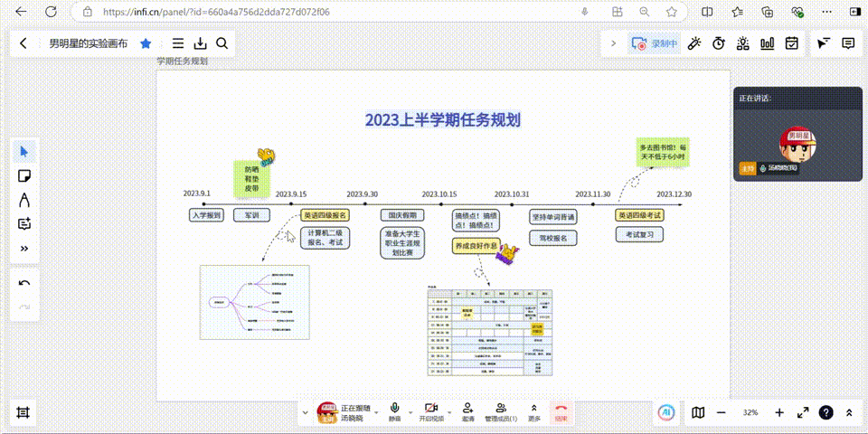Go back from the canvas title bar
The image size is (868, 434).
coord(23,43)
